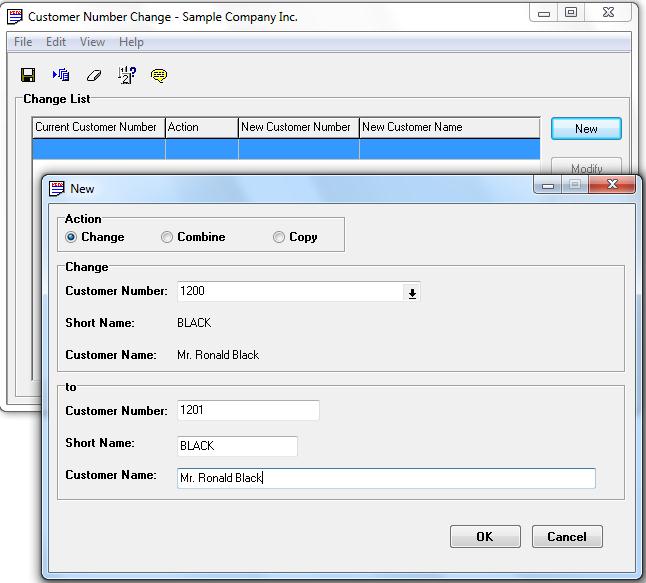Click the Current Customer Number column header
646x583 pixels.
point(98,127)
